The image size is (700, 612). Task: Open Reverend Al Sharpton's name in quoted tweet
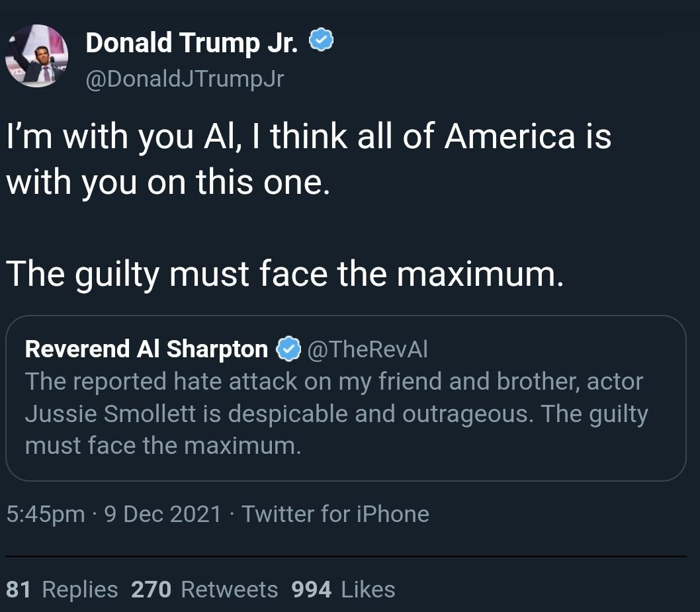[146, 349]
